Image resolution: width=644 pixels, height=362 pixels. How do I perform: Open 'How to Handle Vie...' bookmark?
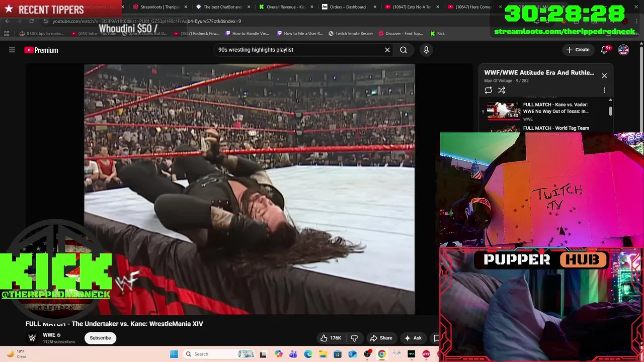(x=247, y=34)
